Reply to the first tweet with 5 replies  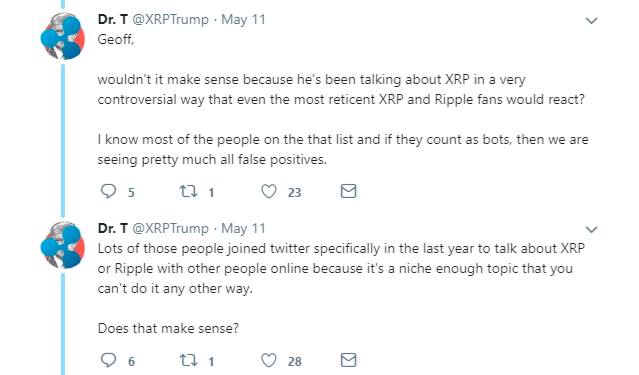click(108, 191)
